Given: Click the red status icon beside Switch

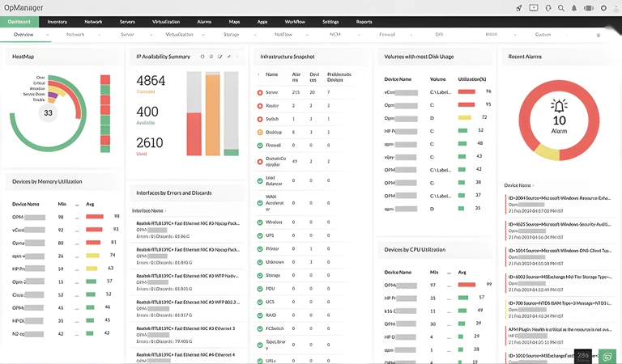Looking at the screenshot, I should pos(260,119).
